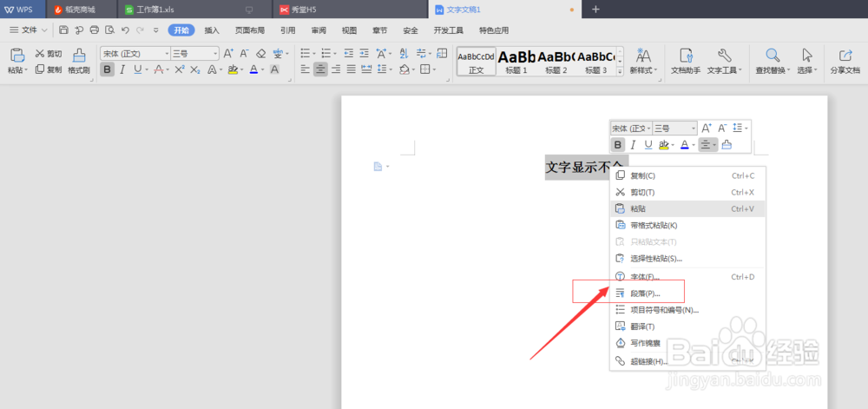Click the ribbon Cut (剪切) button
Viewport: 868px width, 409px height.
click(x=49, y=54)
